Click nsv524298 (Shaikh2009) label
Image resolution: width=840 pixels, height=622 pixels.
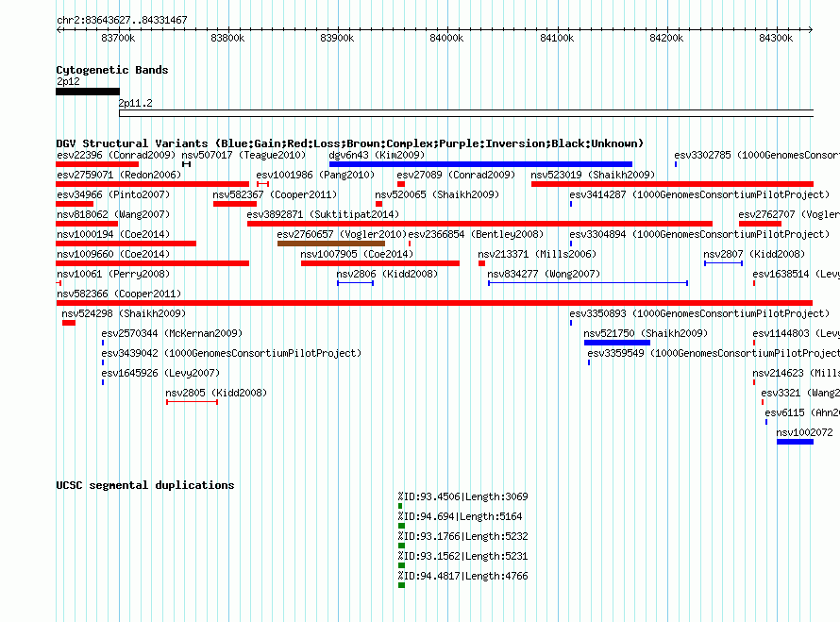point(124,313)
